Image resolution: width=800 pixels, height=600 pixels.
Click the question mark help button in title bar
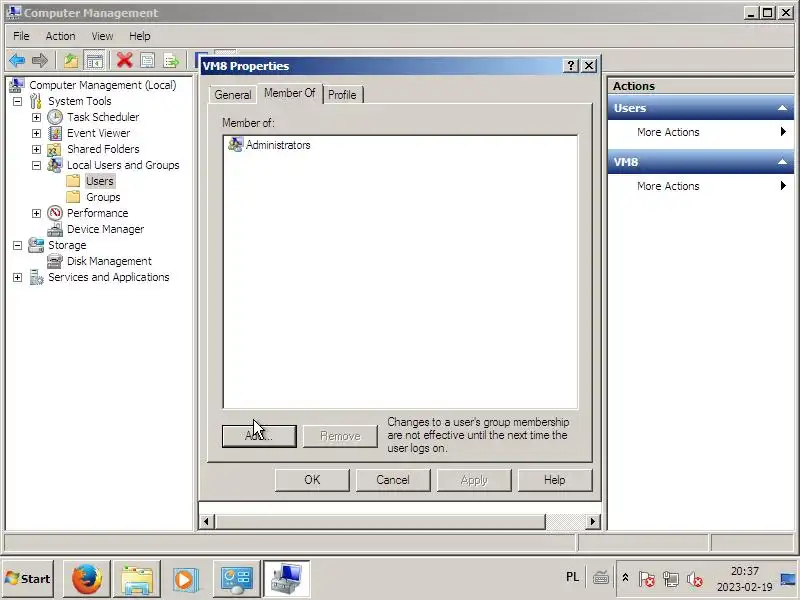(x=571, y=66)
